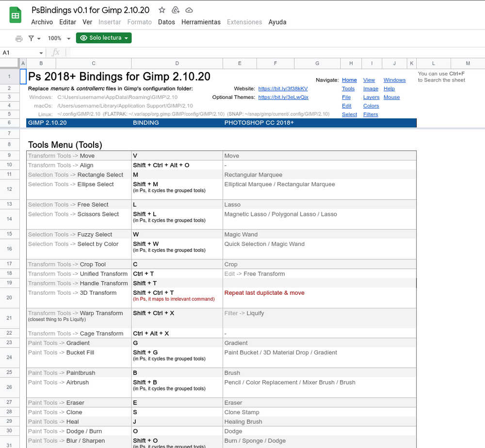
Task: Open the Ver menu
Action: pos(87,22)
